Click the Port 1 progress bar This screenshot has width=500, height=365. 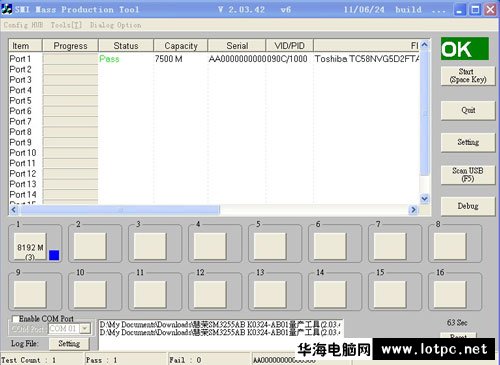tap(70, 59)
